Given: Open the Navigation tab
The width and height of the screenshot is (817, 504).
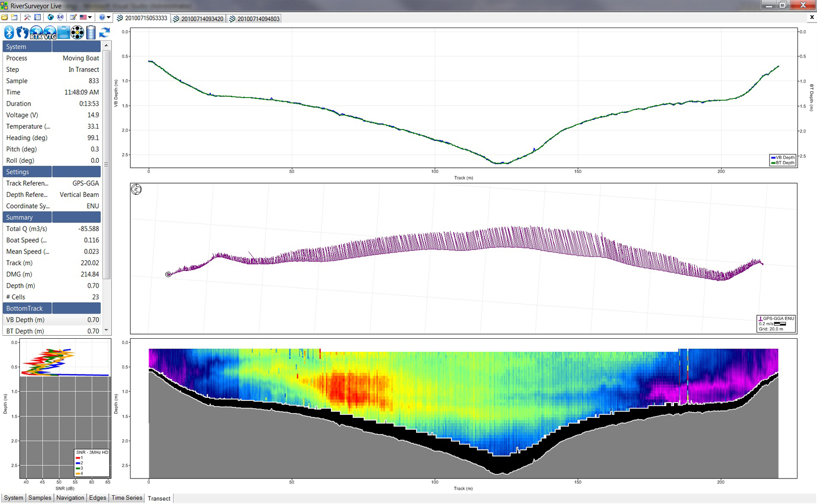Looking at the screenshot, I should click(70, 498).
